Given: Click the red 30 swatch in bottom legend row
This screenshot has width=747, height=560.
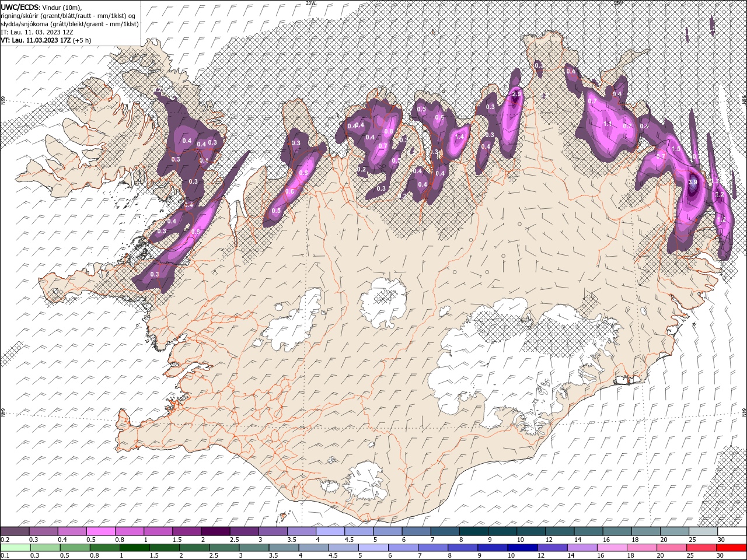Looking at the screenshot, I should (731, 548).
